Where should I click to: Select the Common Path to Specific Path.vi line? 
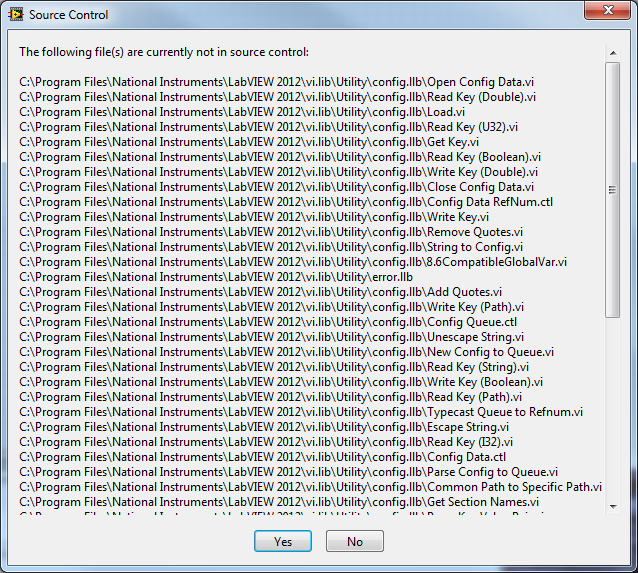coord(310,488)
